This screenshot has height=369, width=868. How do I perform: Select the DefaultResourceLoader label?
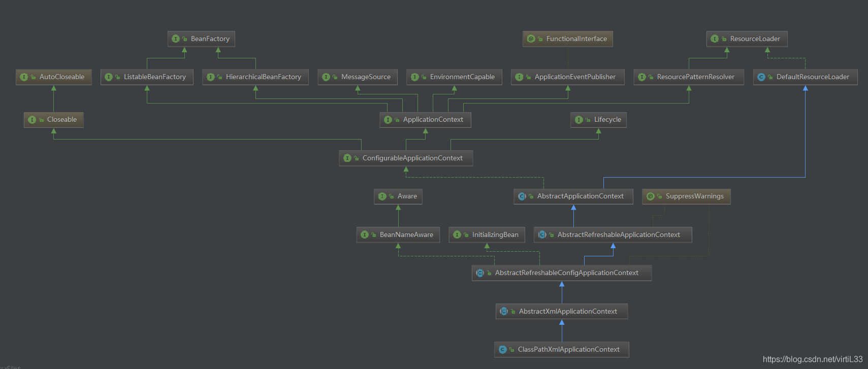[813, 77]
